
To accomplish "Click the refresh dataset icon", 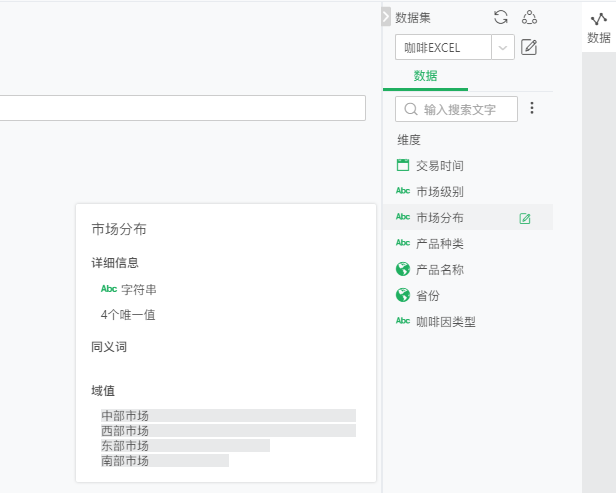I will pos(501,17).
